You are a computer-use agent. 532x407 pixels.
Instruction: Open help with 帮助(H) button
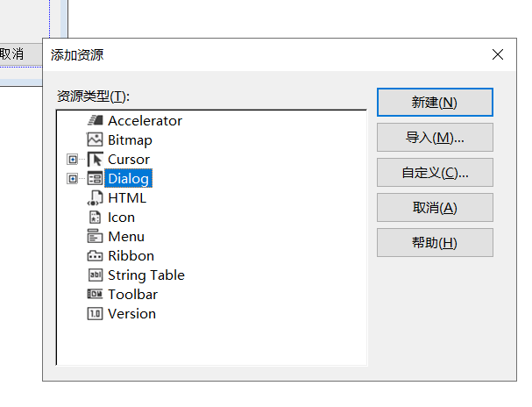(x=435, y=243)
